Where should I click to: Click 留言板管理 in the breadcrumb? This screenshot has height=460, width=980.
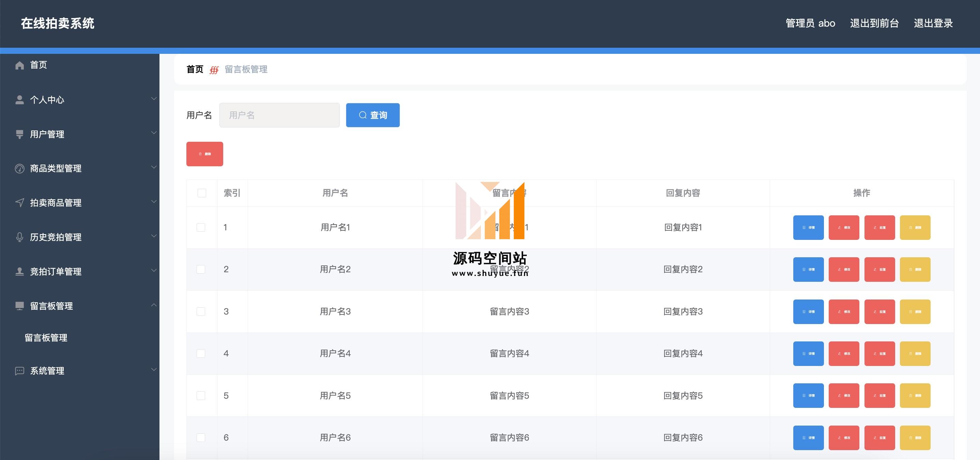[x=246, y=69]
